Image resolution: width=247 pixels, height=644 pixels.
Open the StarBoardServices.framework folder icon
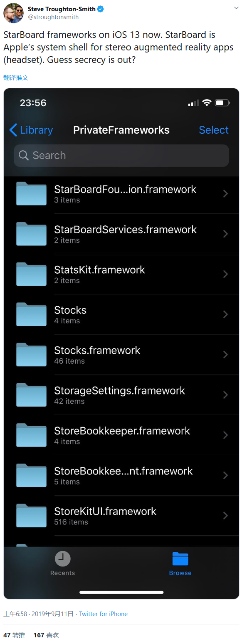point(31,234)
